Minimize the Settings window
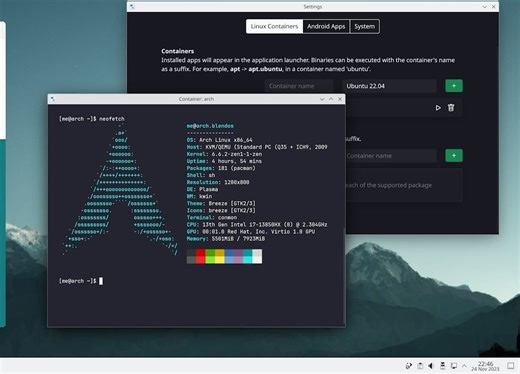The height and width of the screenshot is (374, 520). click(x=484, y=7)
